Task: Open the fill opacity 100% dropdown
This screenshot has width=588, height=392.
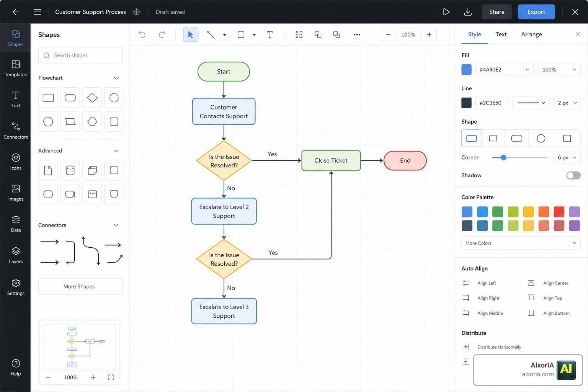Action: tap(559, 69)
